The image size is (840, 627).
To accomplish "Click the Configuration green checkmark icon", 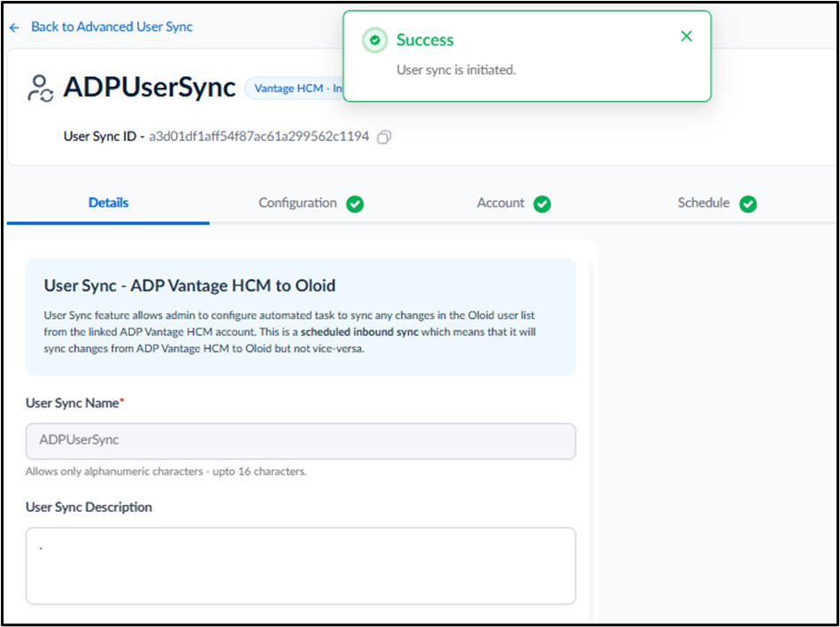I will click(x=355, y=205).
